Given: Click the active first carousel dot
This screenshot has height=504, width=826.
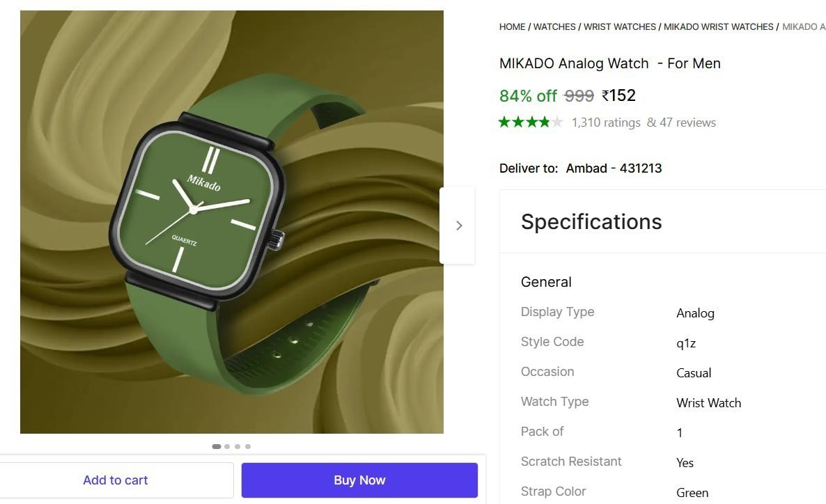Looking at the screenshot, I should [x=216, y=446].
